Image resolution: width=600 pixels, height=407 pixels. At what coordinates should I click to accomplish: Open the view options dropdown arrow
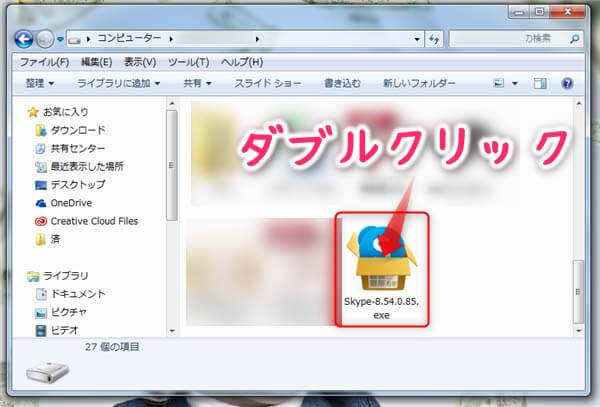point(515,83)
